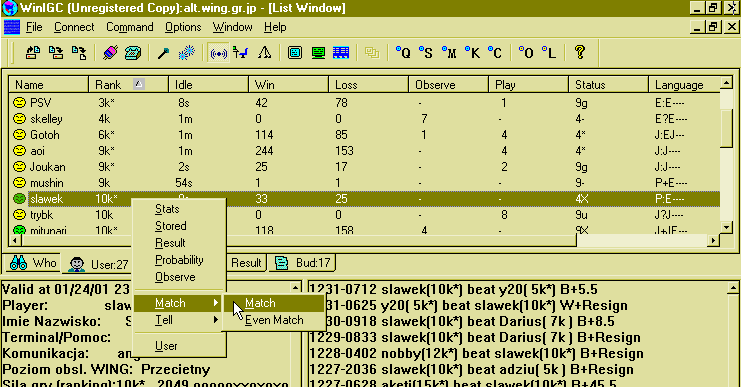
Task: Click the green monitor toolbar icon
Action: click(318, 52)
